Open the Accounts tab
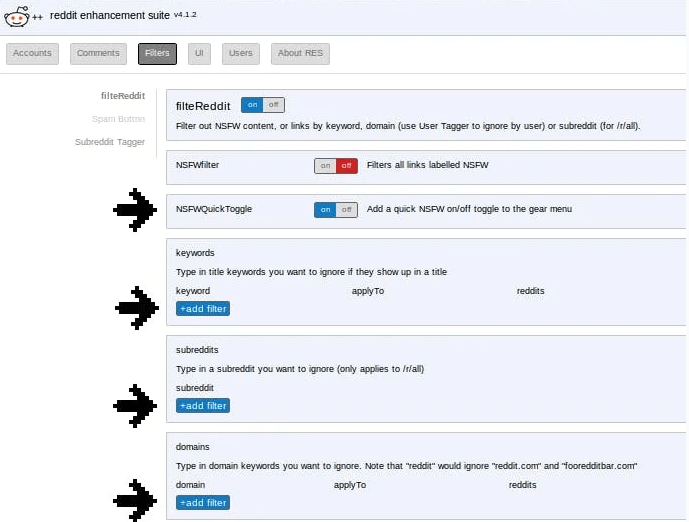689x522 pixels. pos(33,54)
